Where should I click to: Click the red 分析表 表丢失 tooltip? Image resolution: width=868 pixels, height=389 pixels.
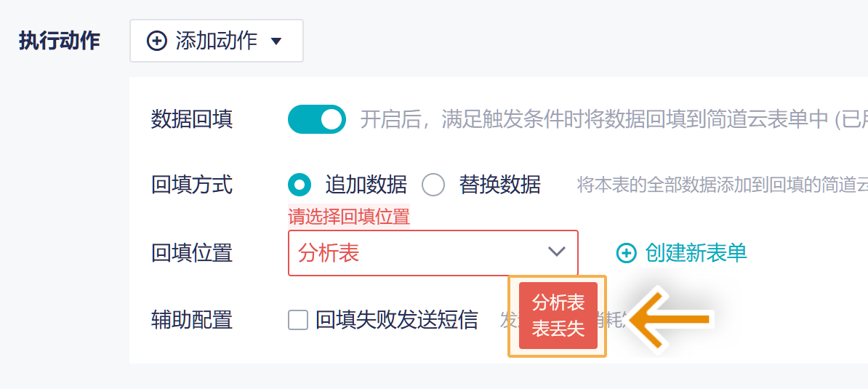click(558, 316)
